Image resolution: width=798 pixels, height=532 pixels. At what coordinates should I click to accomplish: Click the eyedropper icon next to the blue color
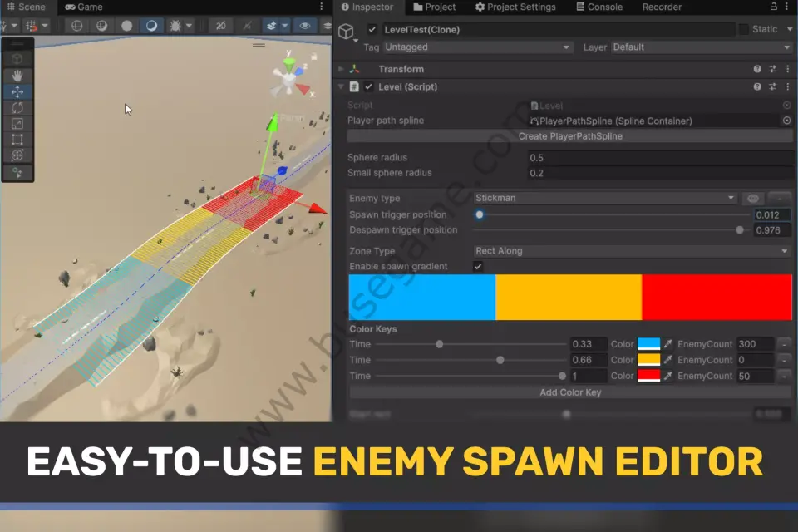tap(667, 344)
